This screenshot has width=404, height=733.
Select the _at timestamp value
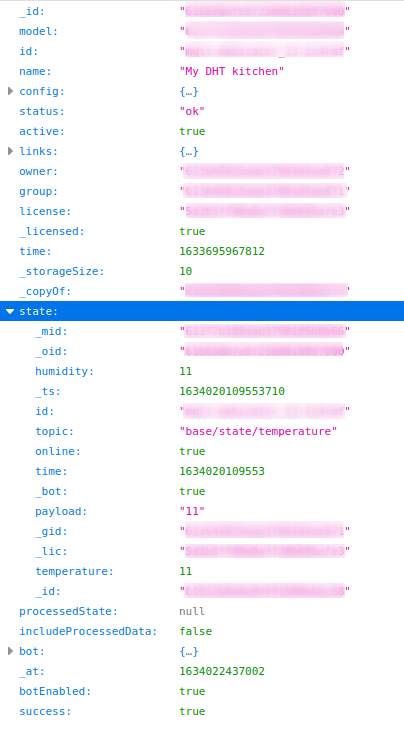[x=222, y=671]
